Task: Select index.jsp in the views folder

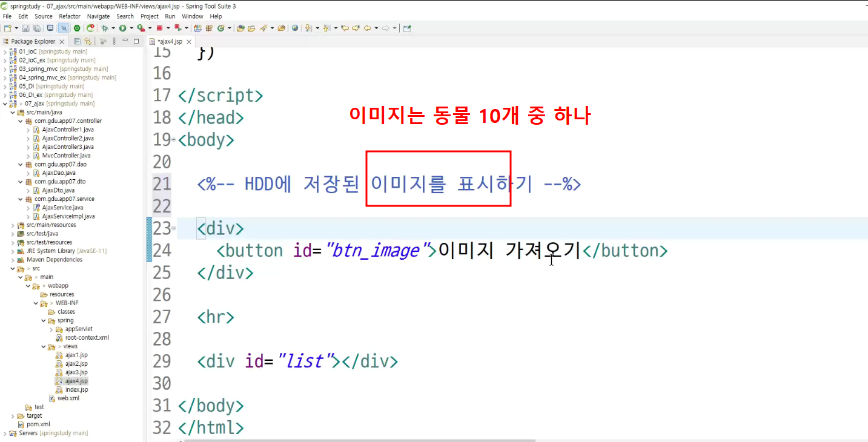Action: [x=76, y=390]
